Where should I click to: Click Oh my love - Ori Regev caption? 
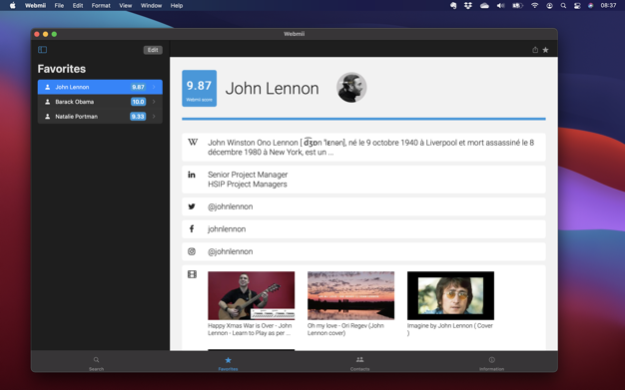pos(346,329)
